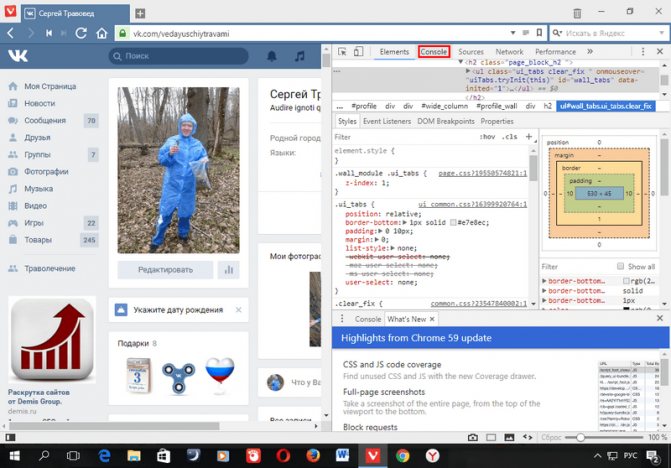Open VK notifications bell
This screenshot has width=671, height=468.
272,56
